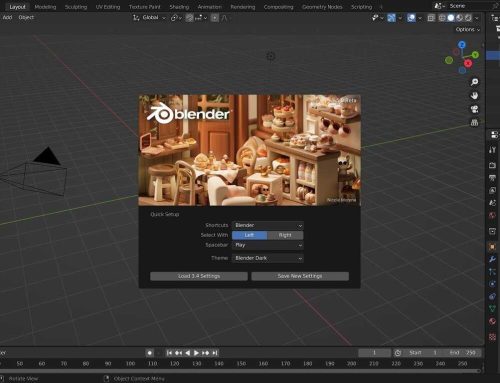Viewport: 500px width, 383px height.
Task: Open the Particles properties tab
Action: [x=493, y=271]
